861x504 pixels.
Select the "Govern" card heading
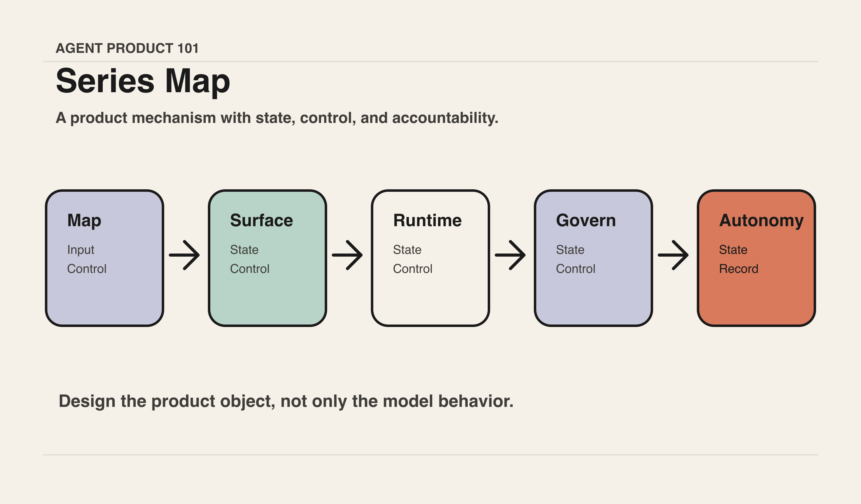[x=586, y=220]
